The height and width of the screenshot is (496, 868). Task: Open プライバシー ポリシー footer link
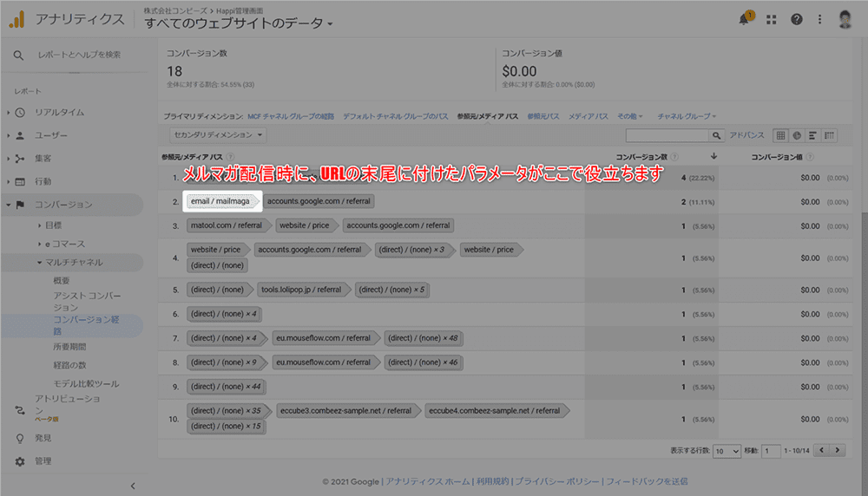tap(557, 481)
